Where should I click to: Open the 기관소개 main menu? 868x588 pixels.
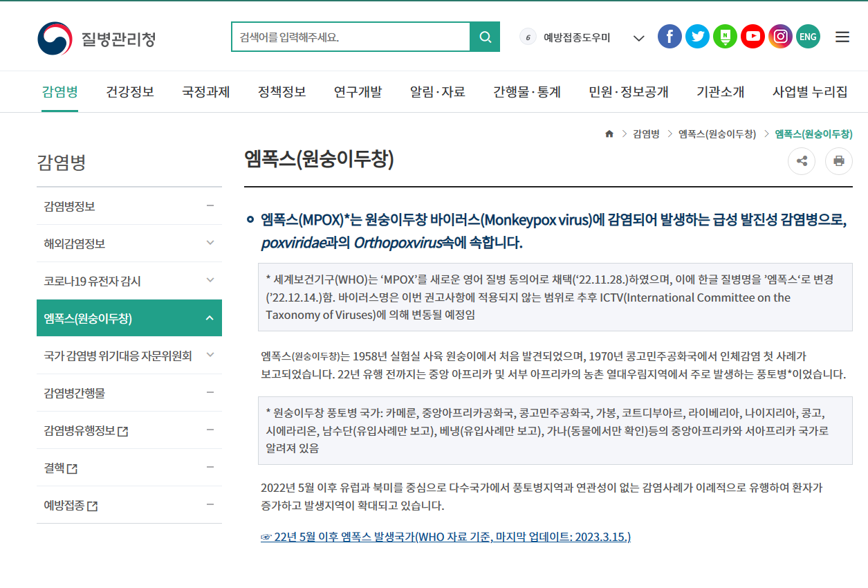tap(721, 92)
